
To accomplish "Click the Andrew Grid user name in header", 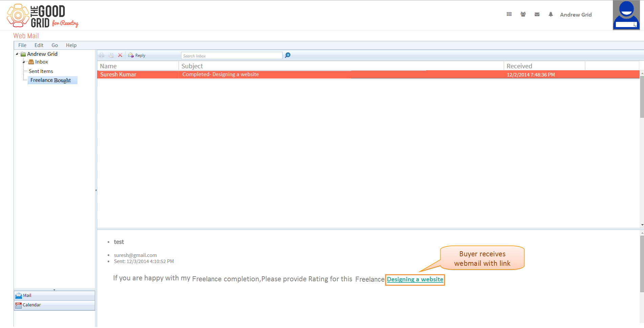I will point(576,15).
